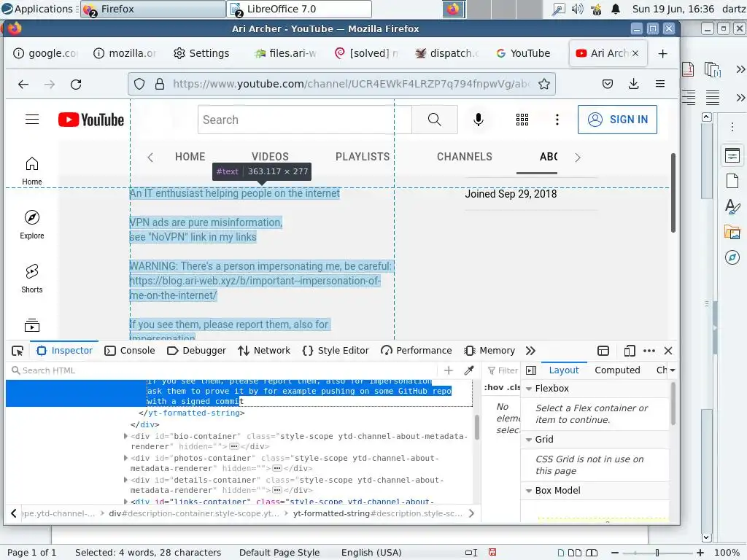Show more devtools tools chevron
Image resolution: width=747 pixels, height=560 pixels.
[x=530, y=351]
